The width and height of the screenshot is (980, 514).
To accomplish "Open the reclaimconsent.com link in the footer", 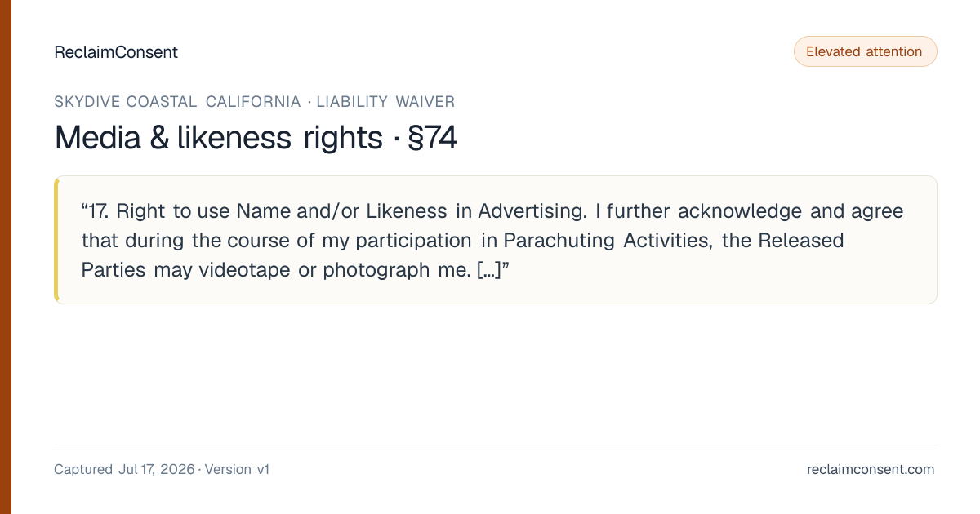I will (x=871, y=469).
